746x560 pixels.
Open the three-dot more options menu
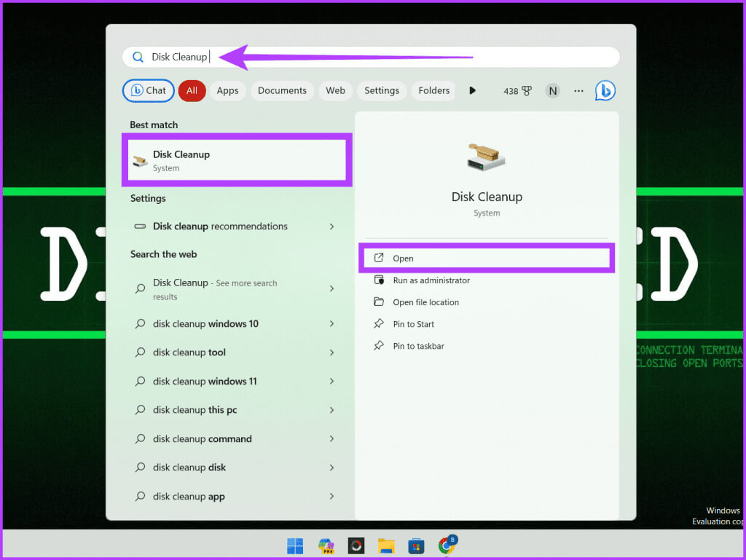[x=578, y=91]
